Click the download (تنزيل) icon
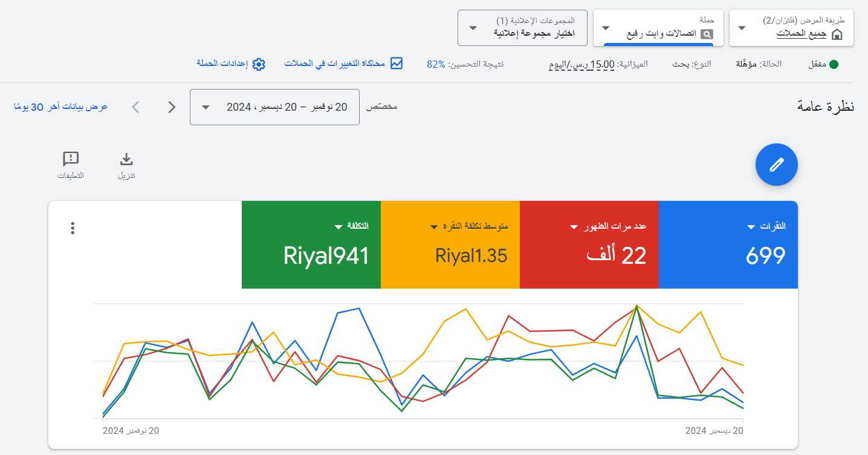This screenshot has width=868, height=455. coord(126,159)
